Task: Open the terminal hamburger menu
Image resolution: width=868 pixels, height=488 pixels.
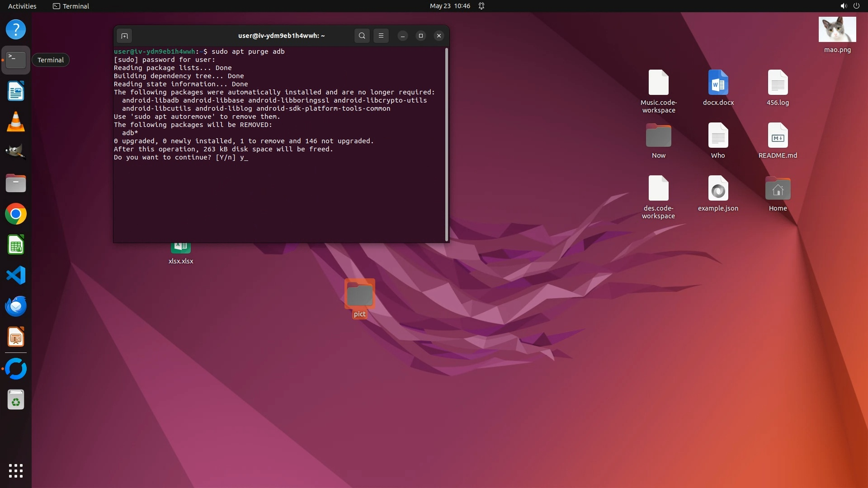Action: click(381, 36)
